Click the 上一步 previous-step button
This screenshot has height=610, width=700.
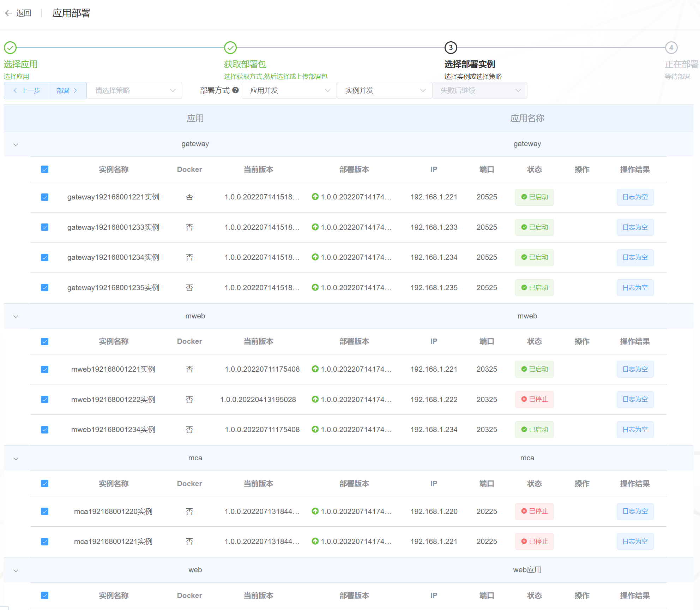pos(26,90)
